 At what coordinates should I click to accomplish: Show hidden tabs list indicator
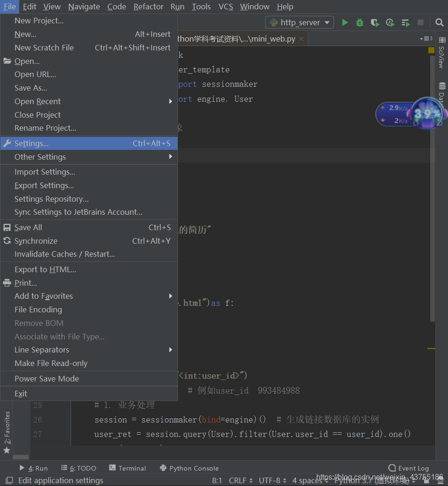[x=427, y=38]
